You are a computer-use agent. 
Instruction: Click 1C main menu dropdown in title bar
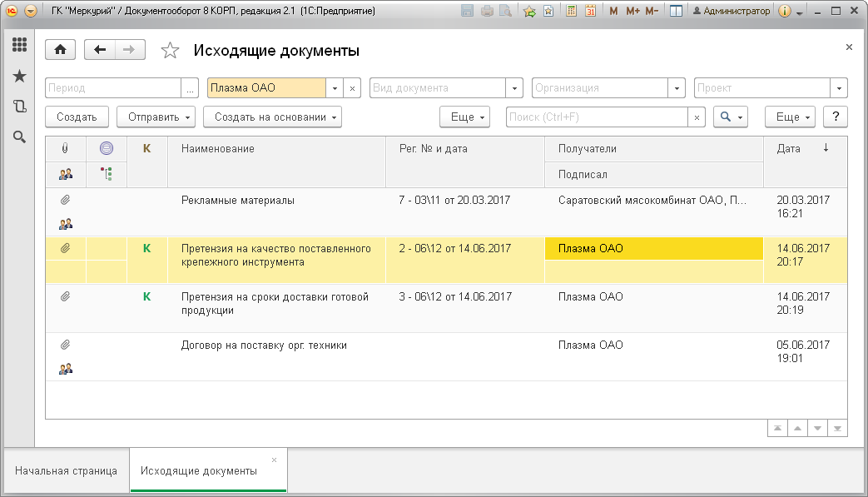tap(31, 11)
